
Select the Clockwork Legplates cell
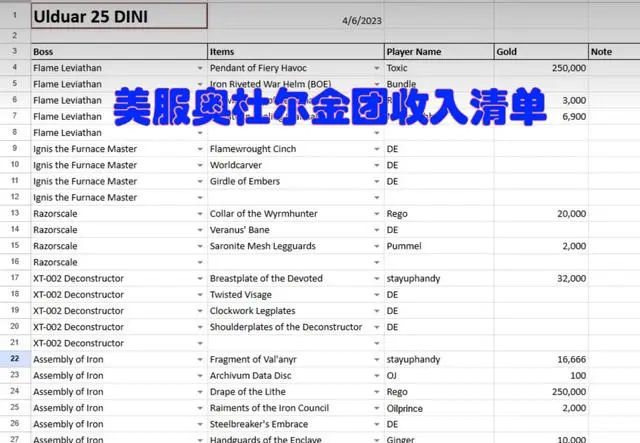[296, 311]
